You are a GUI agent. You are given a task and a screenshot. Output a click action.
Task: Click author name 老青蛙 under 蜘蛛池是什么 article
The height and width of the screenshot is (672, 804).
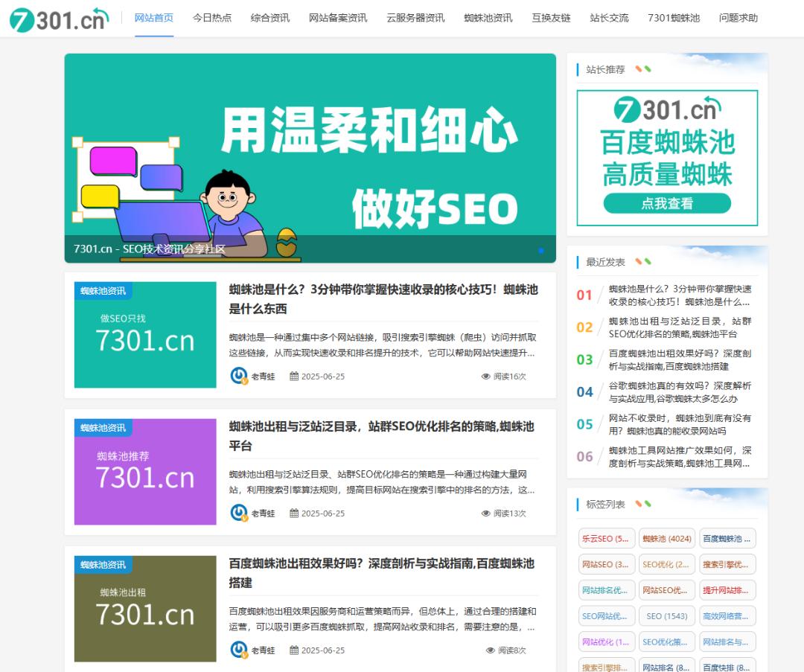(x=263, y=377)
